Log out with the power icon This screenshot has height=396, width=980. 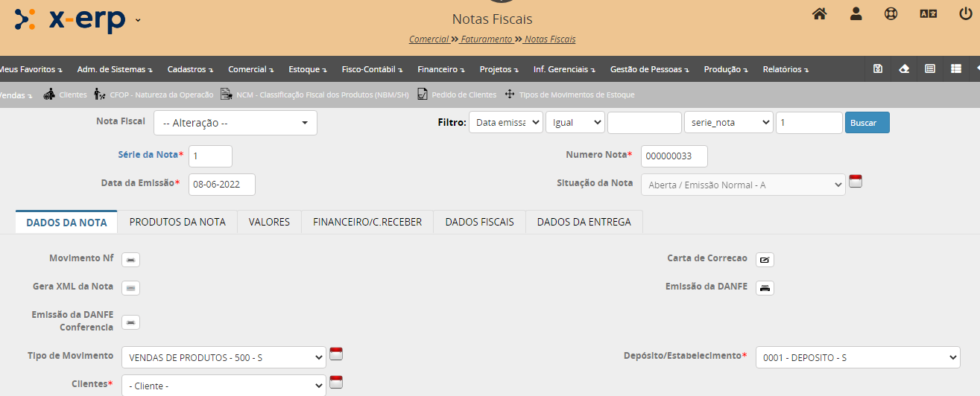(x=966, y=14)
